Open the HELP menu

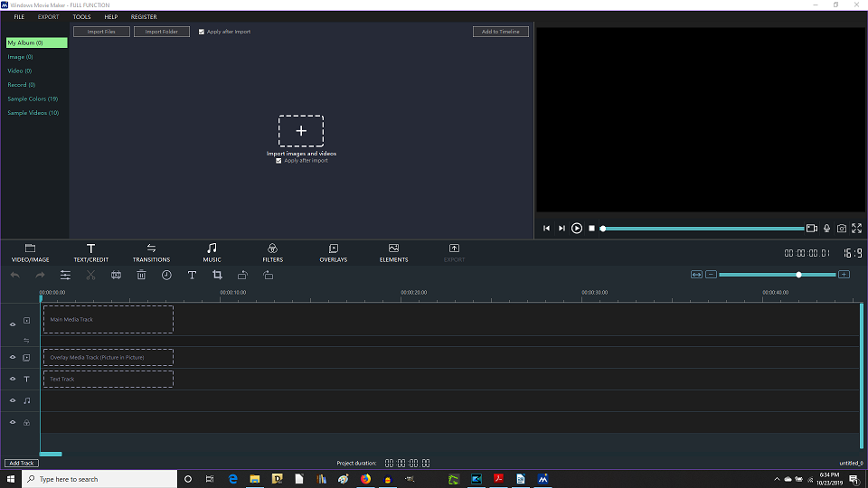pyautogui.click(x=110, y=16)
